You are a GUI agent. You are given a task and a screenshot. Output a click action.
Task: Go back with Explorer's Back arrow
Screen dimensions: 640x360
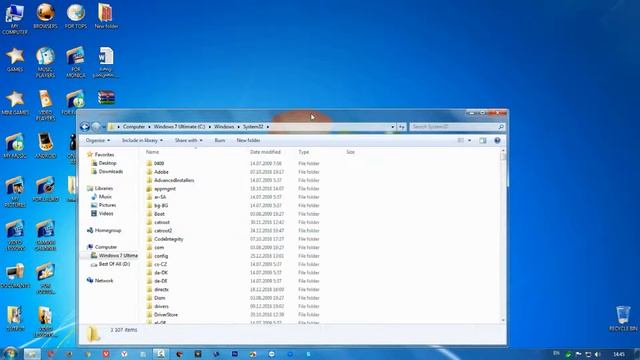point(85,127)
